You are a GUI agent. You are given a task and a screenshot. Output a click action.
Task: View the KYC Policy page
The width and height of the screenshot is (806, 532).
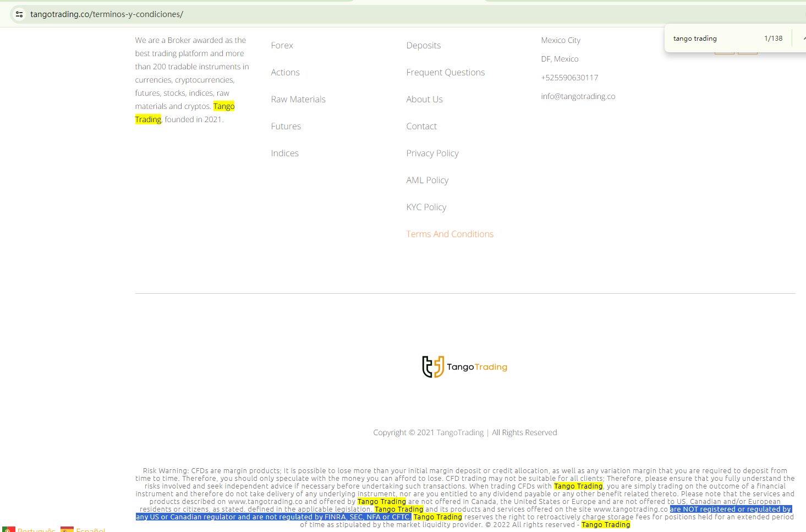pyautogui.click(x=426, y=207)
